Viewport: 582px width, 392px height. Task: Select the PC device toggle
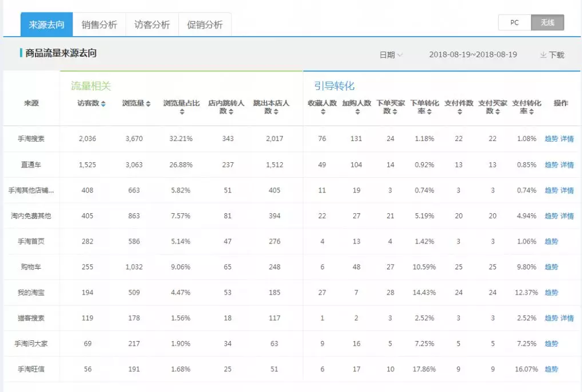tap(514, 22)
